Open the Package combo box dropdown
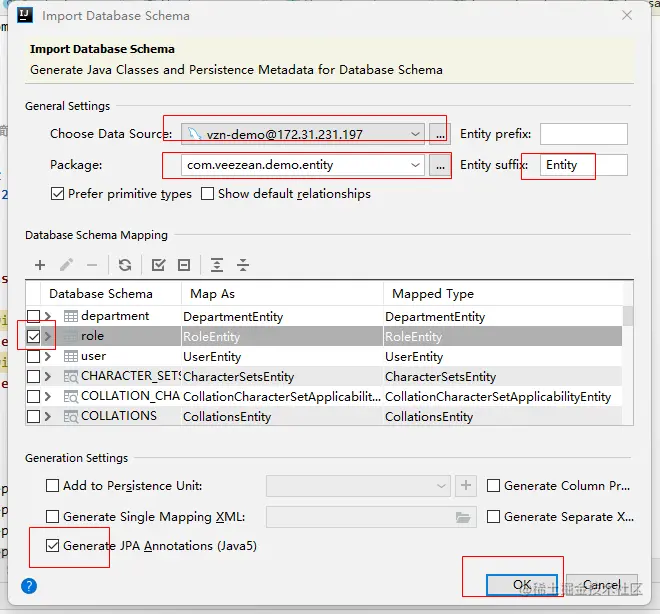The width and height of the screenshot is (660, 614). click(303, 165)
